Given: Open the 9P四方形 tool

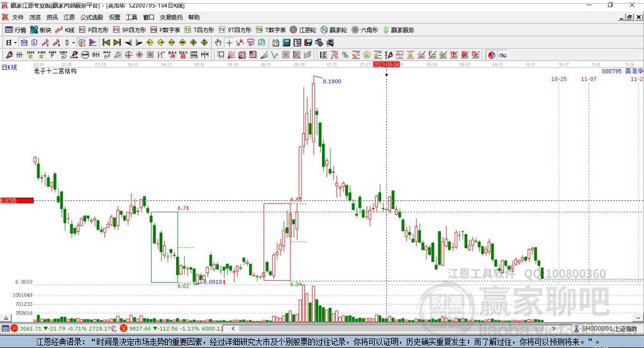Looking at the screenshot, I should 130,30.
